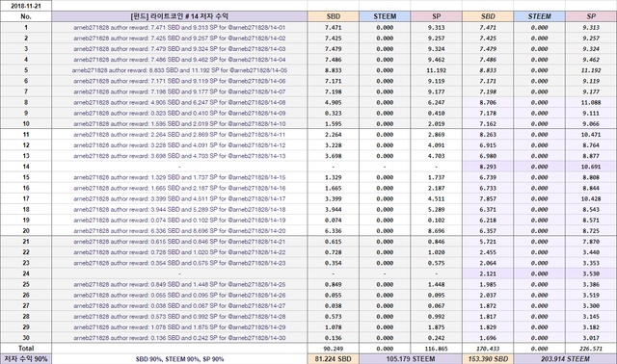Viewport: 617px width, 364px height.
Task: Click the pink non-italic SP column header
Action: pyautogui.click(x=437, y=16)
